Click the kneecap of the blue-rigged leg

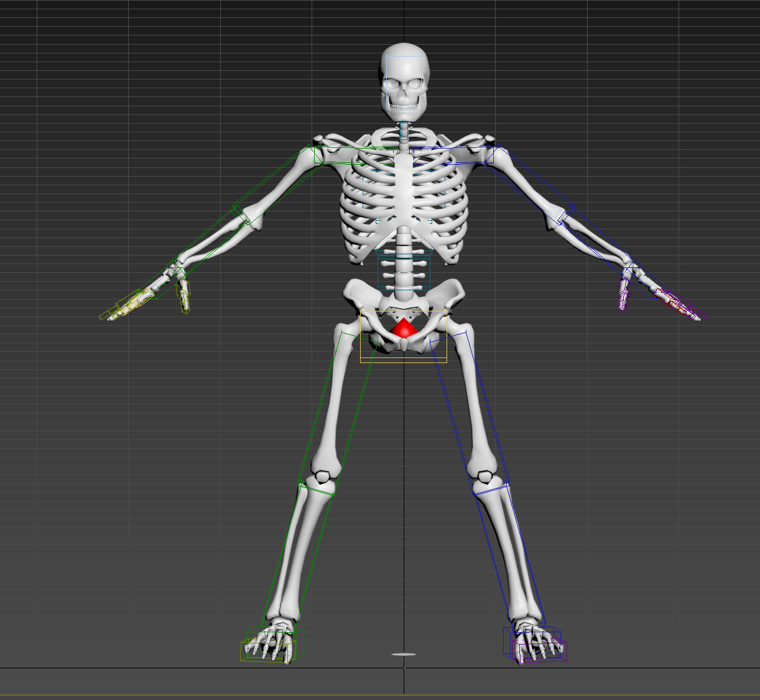click(x=484, y=478)
